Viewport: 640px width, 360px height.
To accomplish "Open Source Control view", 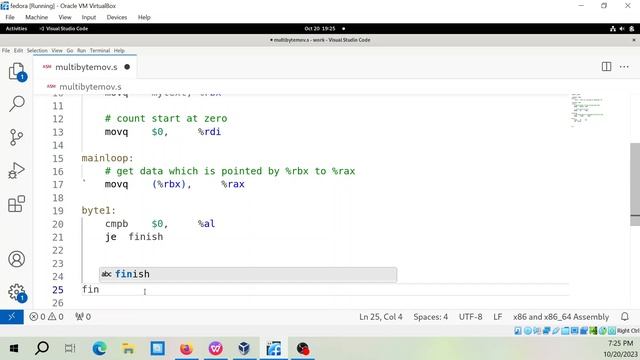I will 17,137.
